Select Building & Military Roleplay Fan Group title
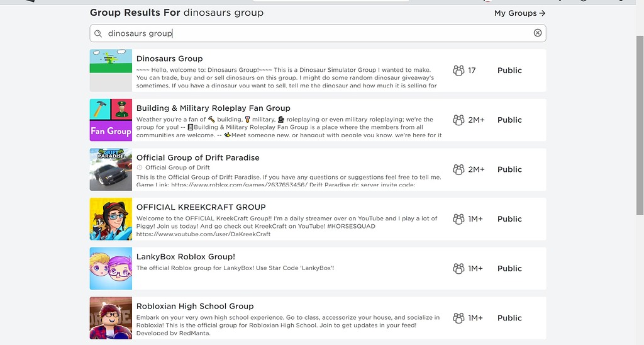The image size is (644, 345). [x=213, y=108]
